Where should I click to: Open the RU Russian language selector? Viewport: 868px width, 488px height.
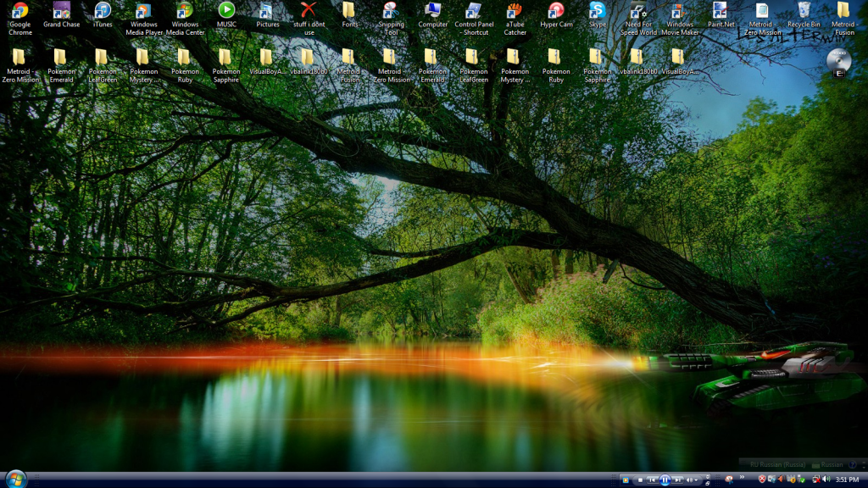[x=777, y=464]
